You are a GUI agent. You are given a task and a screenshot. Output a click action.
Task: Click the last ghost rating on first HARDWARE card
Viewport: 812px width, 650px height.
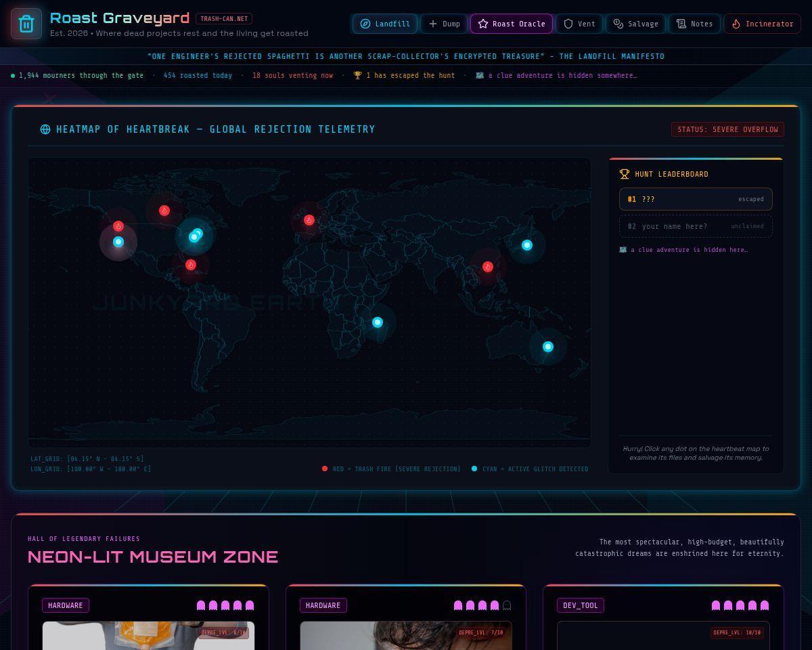250,605
